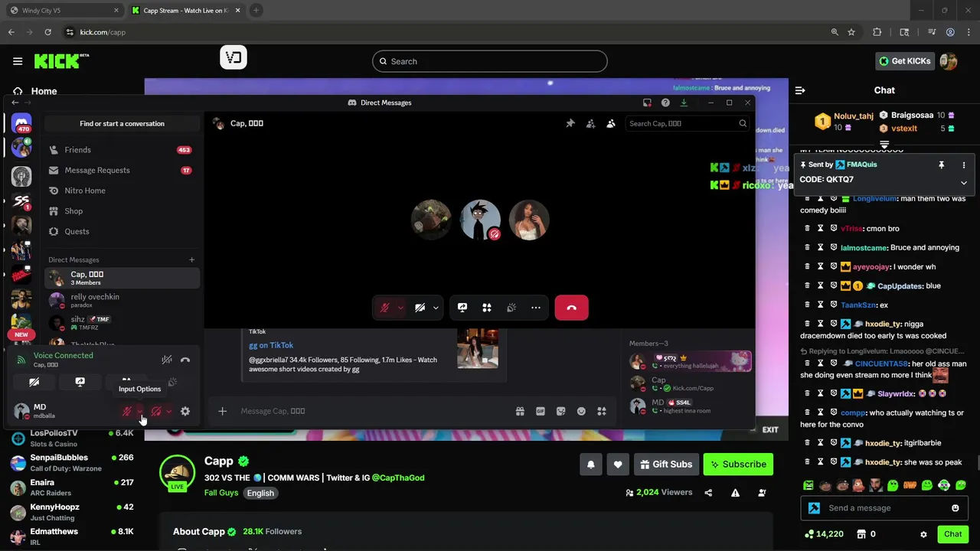Click the Search Cap field in Discord
The width and height of the screenshot is (980, 551).
[x=688, y=123]
